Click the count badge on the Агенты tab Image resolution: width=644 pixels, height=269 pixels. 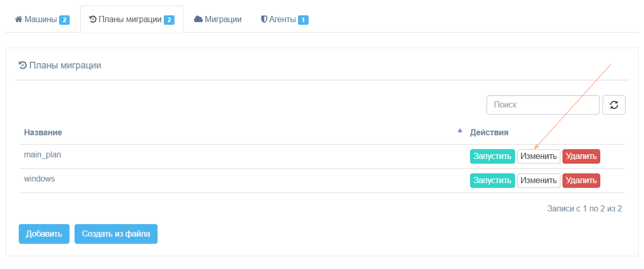(303, 20)
